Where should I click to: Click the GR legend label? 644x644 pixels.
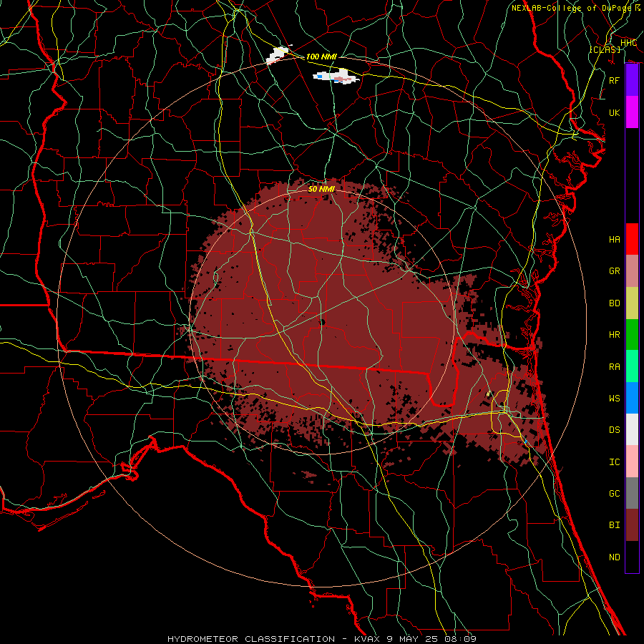pyautogui.click(x=615, y=271)
